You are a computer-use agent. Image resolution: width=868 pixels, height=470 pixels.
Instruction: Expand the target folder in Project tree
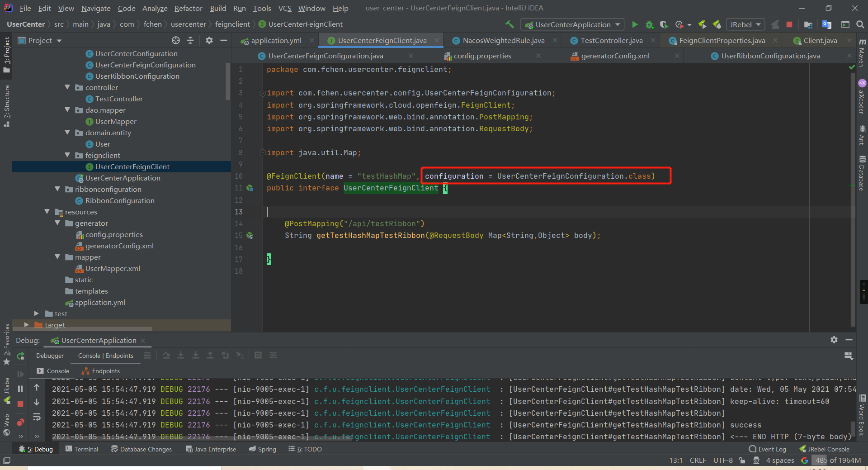click(x=26, y=325)
